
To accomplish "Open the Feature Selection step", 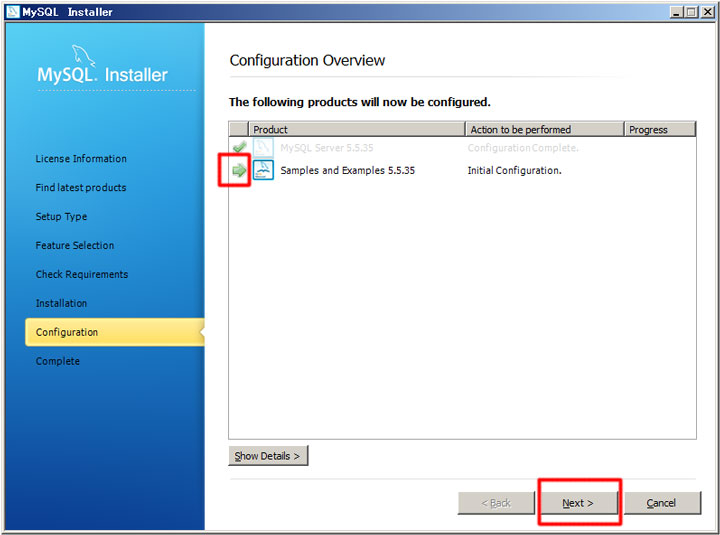I will [x=75, y=245].
